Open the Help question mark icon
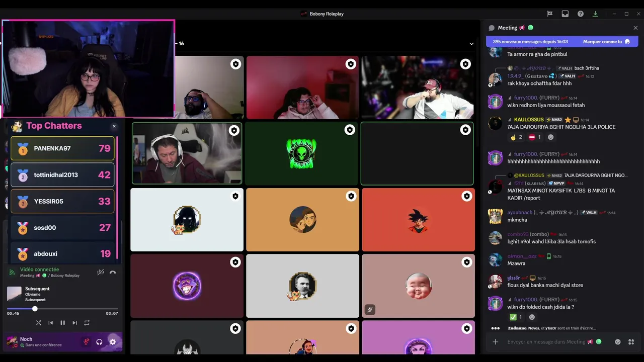Screen dimensions: 644x362 coord(580,14)
